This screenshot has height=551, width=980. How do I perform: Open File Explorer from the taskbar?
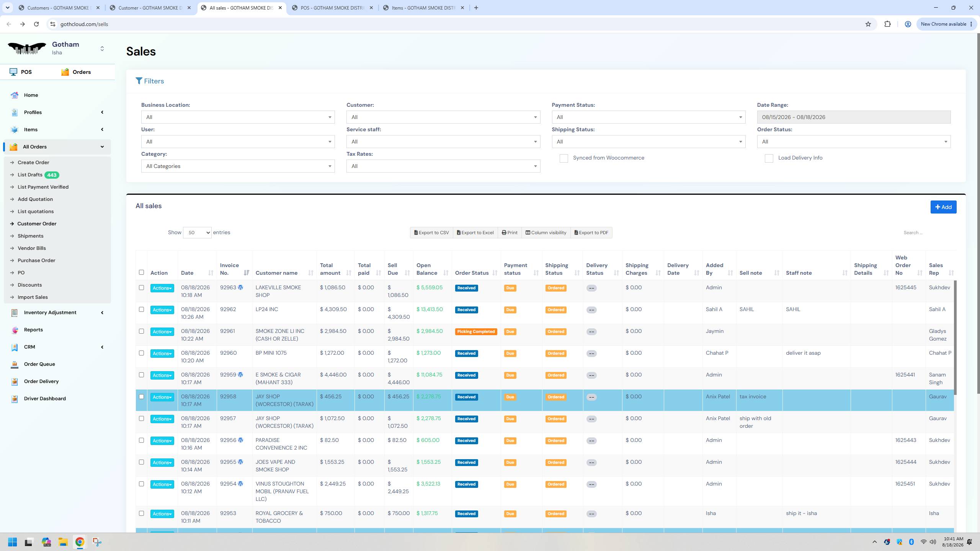coord(63,542)
